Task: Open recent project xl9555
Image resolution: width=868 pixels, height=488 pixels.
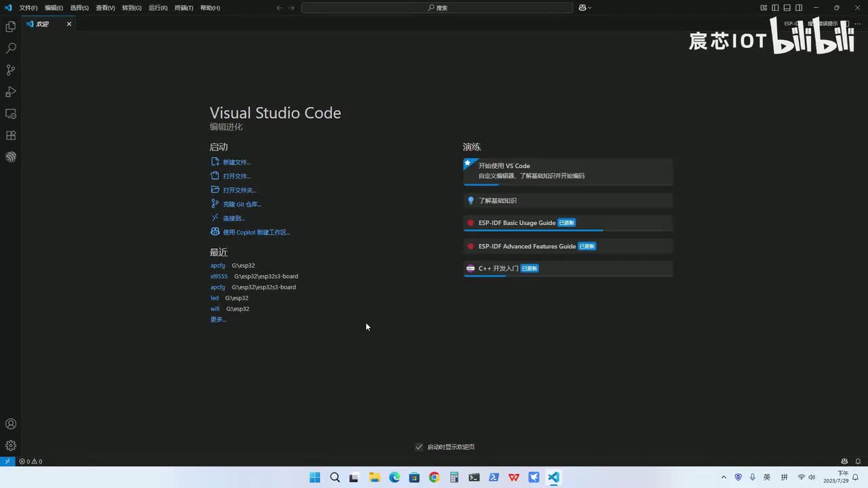Action: 219,277
